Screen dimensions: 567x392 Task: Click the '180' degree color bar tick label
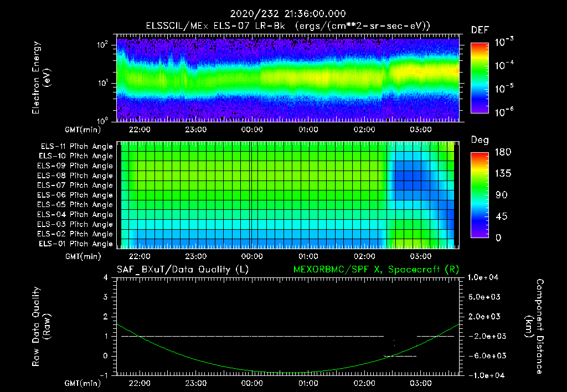point(503,152)
